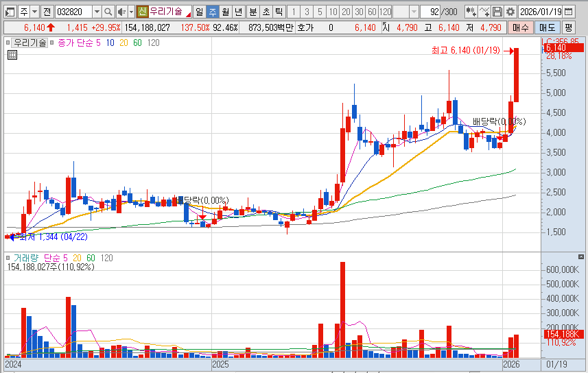588x373 pixels.
Task: Click the gray 120 price moving average label
Action: pyautogui.click(x=154, y=43)
